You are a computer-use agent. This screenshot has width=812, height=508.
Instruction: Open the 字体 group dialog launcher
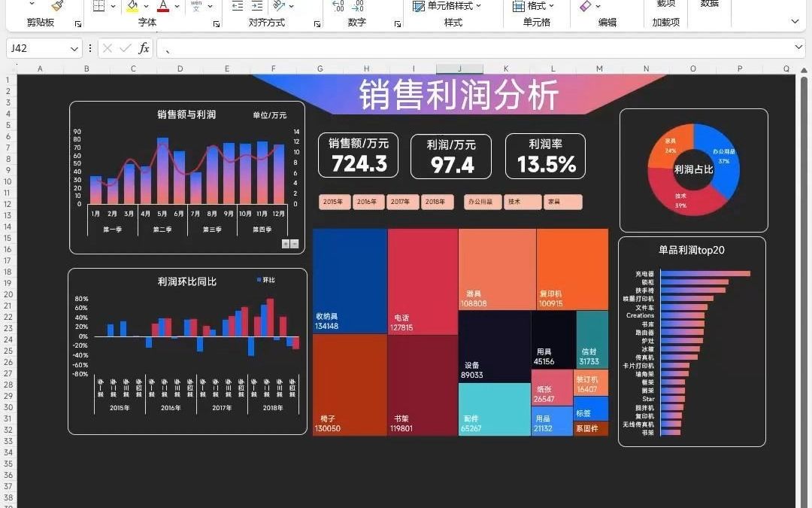[217, 26]
